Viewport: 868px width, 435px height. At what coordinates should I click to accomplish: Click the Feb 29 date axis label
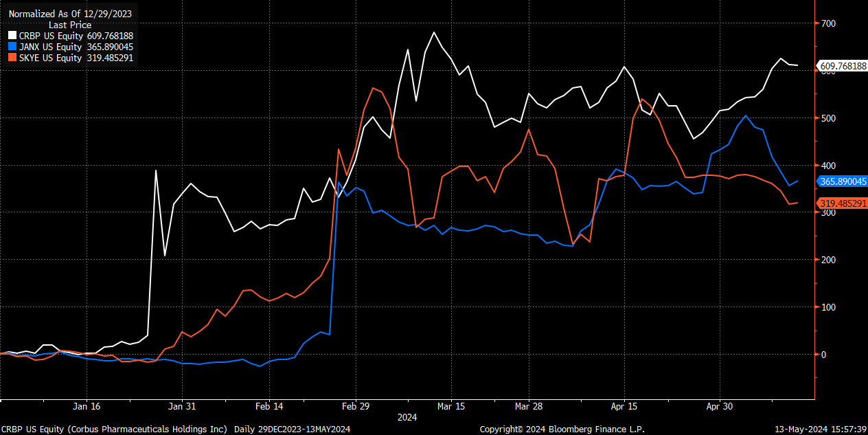click(x=356, y=406)
